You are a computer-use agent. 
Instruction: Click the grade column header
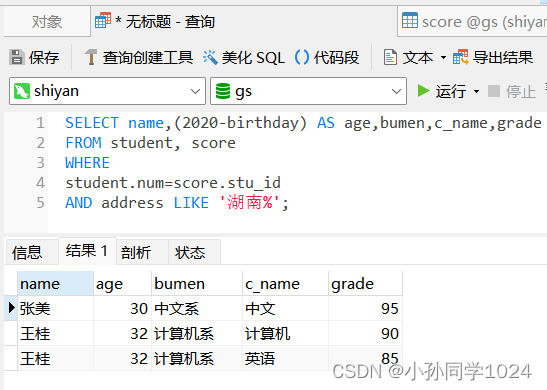365,284
